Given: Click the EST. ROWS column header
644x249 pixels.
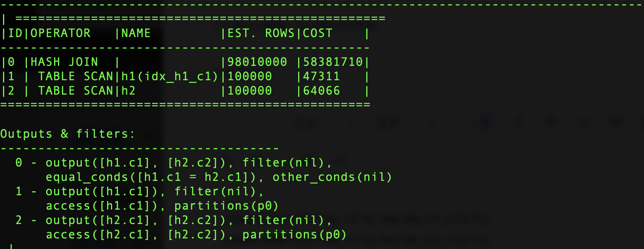Looking at the screenshot, I should [x=261, y=33].
